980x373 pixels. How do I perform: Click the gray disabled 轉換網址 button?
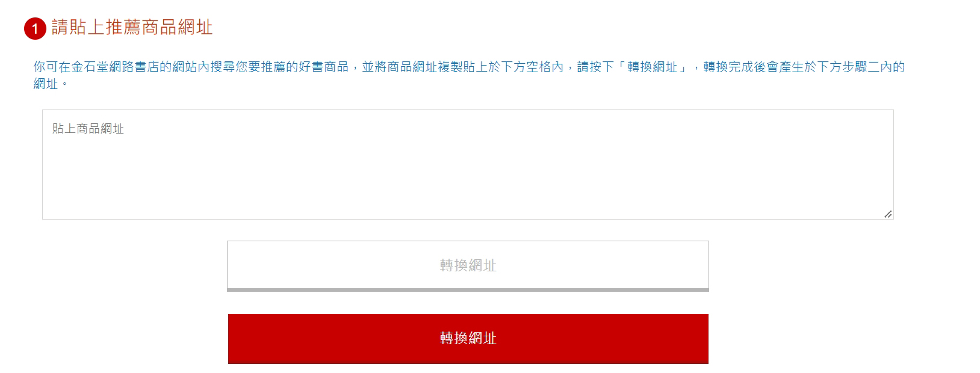click(468, 266)
